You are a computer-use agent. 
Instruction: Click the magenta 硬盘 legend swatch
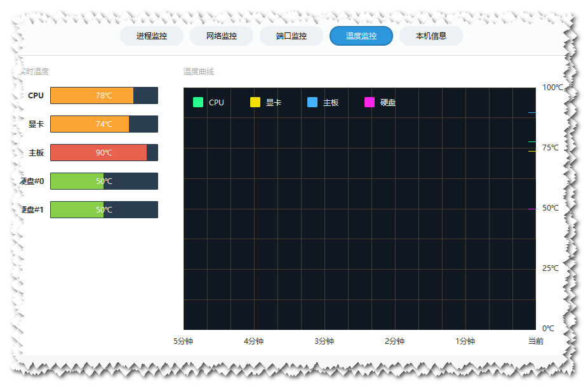370,102
